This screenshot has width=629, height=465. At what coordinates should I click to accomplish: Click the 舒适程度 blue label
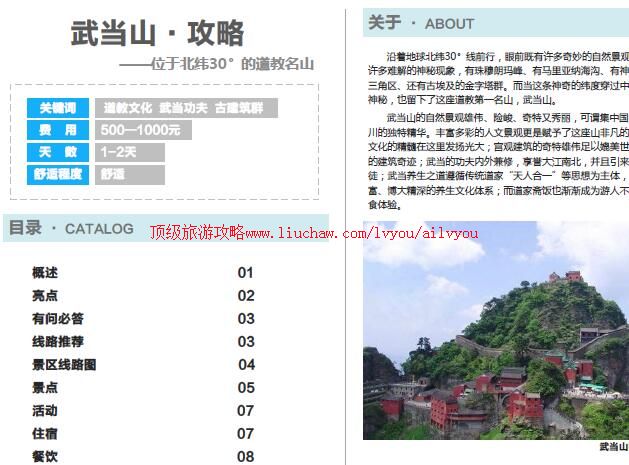point(58,174)
